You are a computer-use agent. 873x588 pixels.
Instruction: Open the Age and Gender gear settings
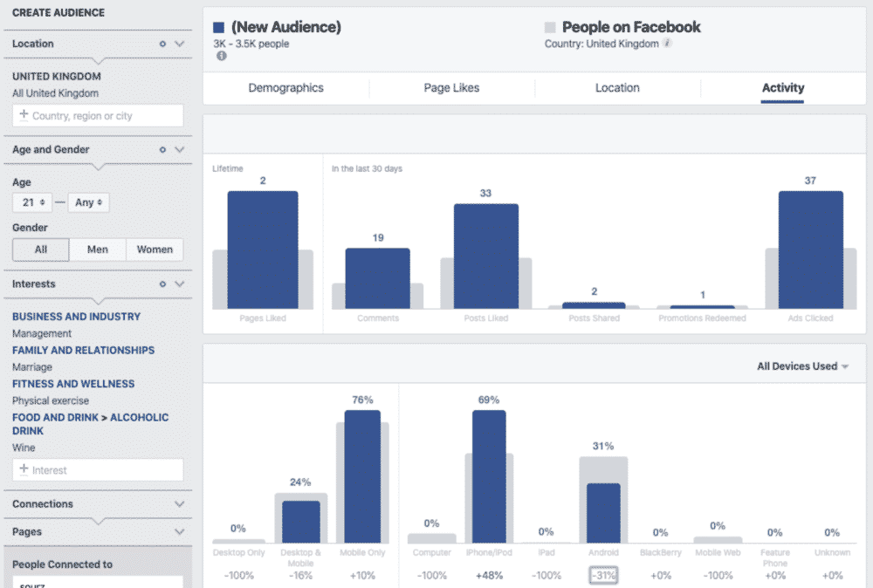(162, 149)
